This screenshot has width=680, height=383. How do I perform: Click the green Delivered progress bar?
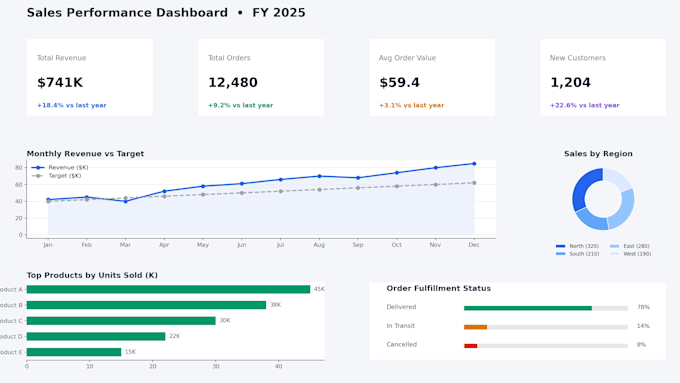(x=528, y=308)
